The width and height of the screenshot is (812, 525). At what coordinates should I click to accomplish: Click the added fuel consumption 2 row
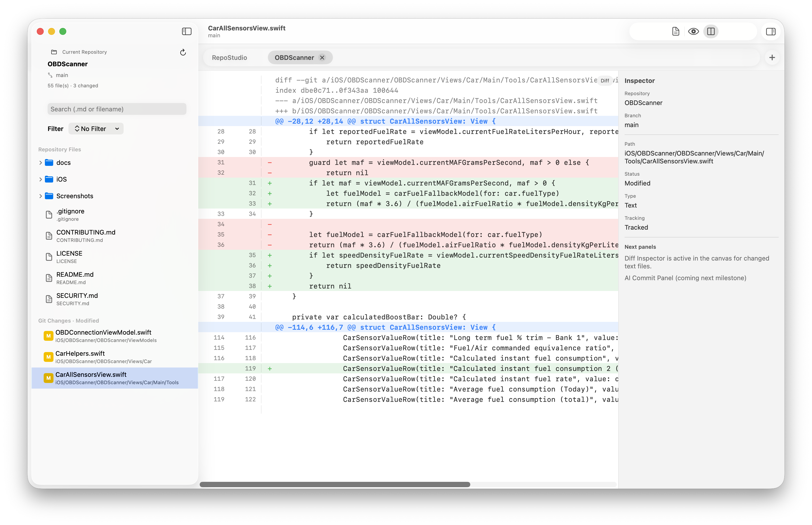[x=408, y=368]
